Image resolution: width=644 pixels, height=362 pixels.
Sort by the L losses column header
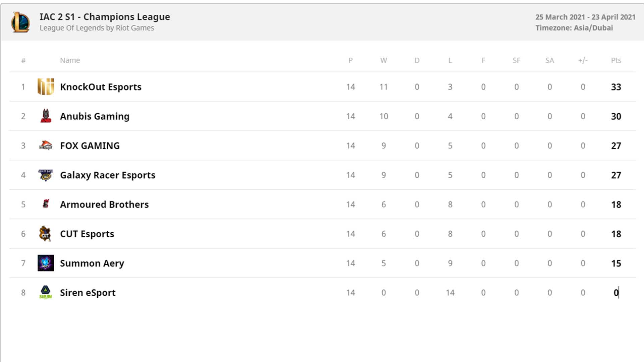(450, 60)
